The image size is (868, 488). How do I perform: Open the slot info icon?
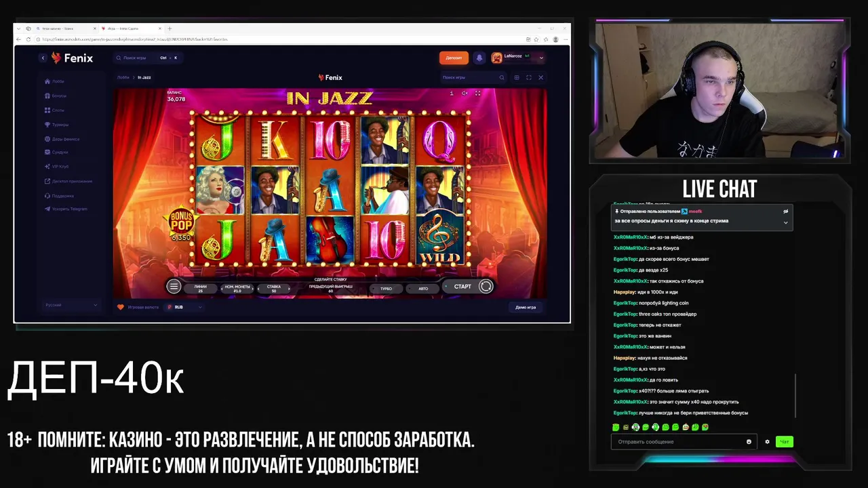[452, 93]
